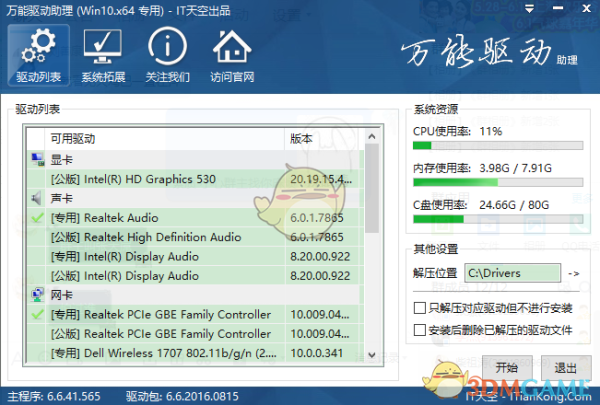600x405 pixels.
Task: Click the 关注我们 info icon
Action: (167, 55)
